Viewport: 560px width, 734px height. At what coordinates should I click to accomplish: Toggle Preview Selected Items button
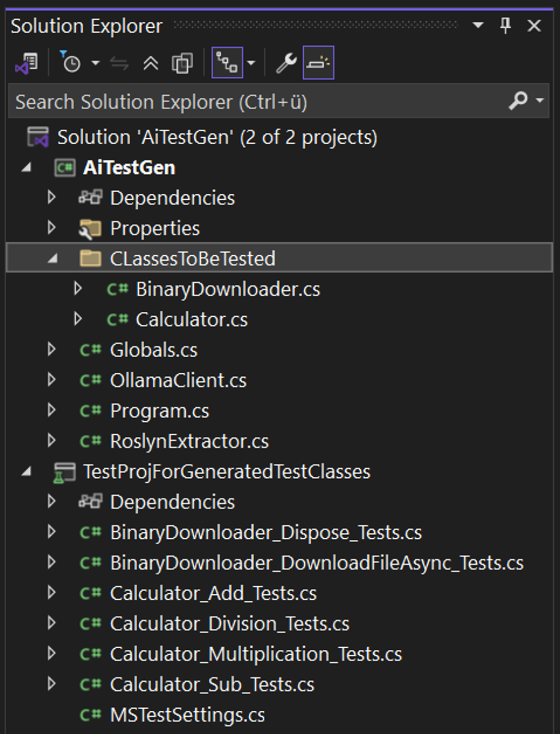tap(318, 63)
